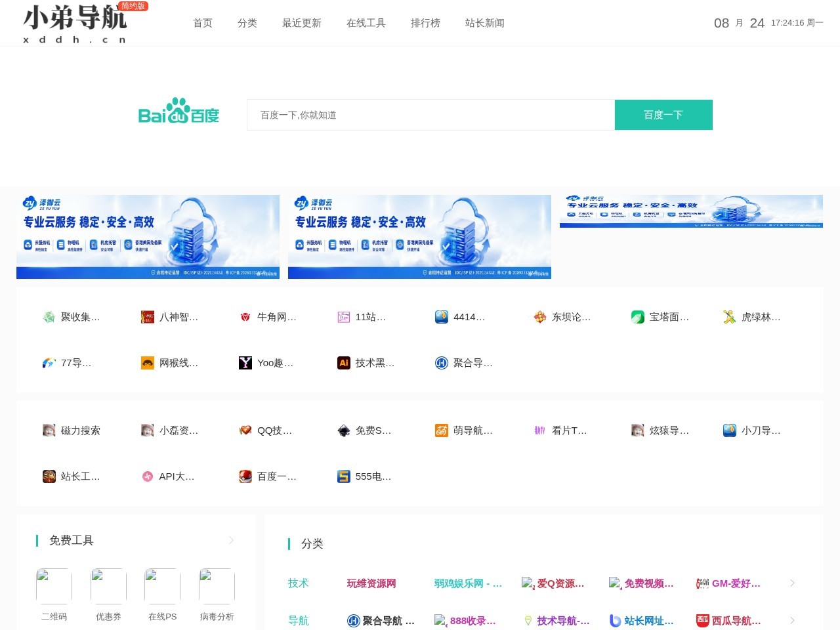Viewport: 840px width, 630px height.
Task: Open the 萌导航 site icon
Action: 442,430
